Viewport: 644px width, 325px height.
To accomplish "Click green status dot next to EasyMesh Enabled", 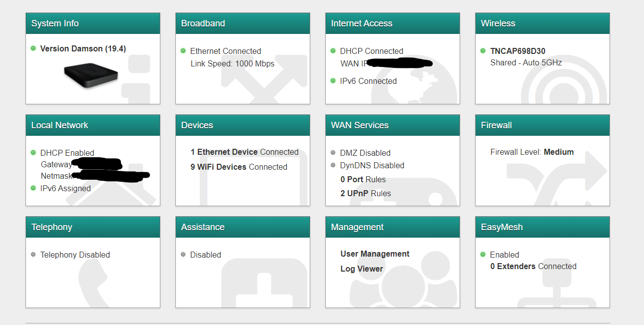I will click(x=483, y=255).
